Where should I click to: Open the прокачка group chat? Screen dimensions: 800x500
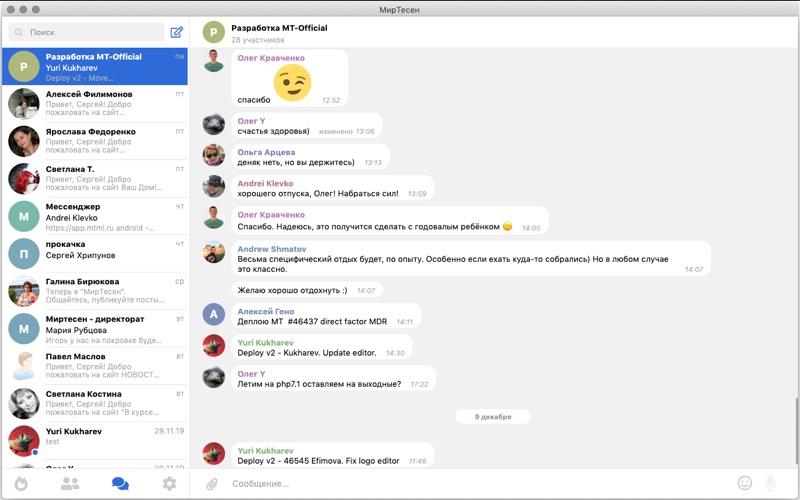pyautogui.click(x=95, y=254)
